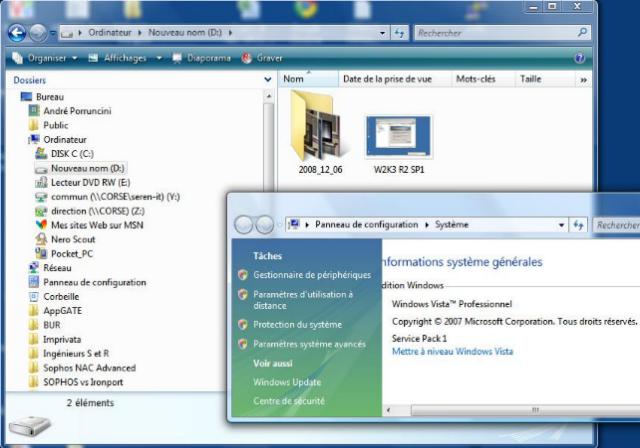
Task: Open Paramètres d'utilisation à distance
Action: pyautogui.click(x=303, y=300)
